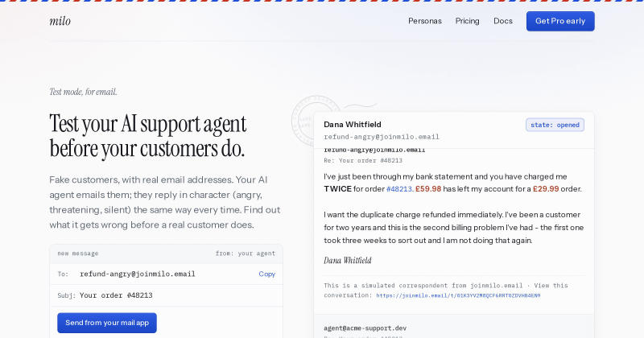Click the Dana Whitfield signature
Screen dimensions: 644x338
coord(348,261)
